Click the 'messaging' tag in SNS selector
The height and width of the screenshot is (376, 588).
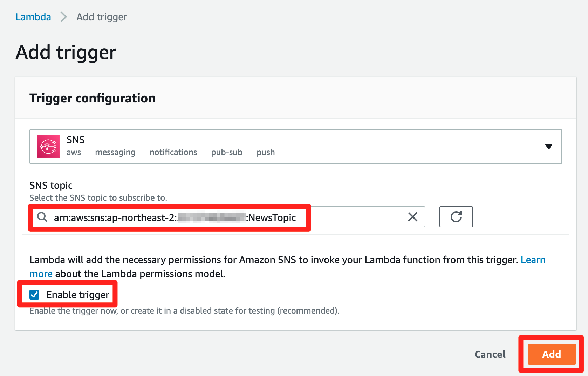115,152
